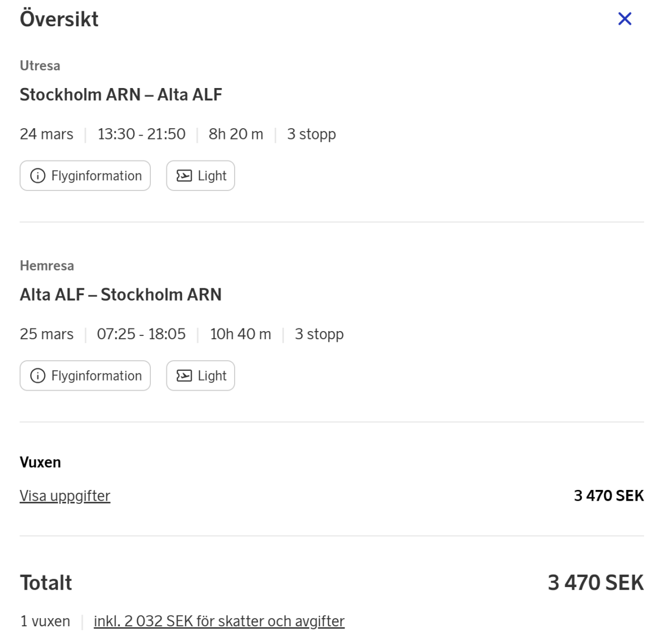Image resolution: width=657 pixels, height=644 pixels.
Task: Click the Vuxen price 3 470 SEK
Action: point(609,495)
